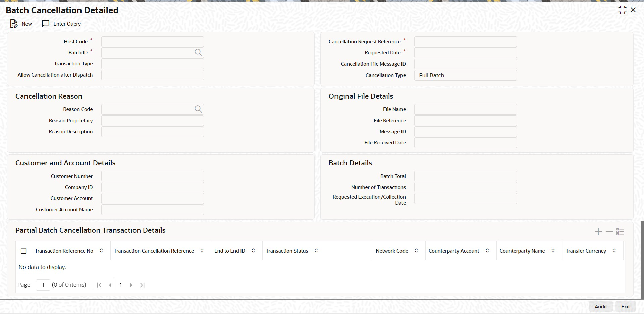This screenshot has height=315, width=644.
Task: Click the Enter Query speech-bubble icon
Action: coord(46,24)
